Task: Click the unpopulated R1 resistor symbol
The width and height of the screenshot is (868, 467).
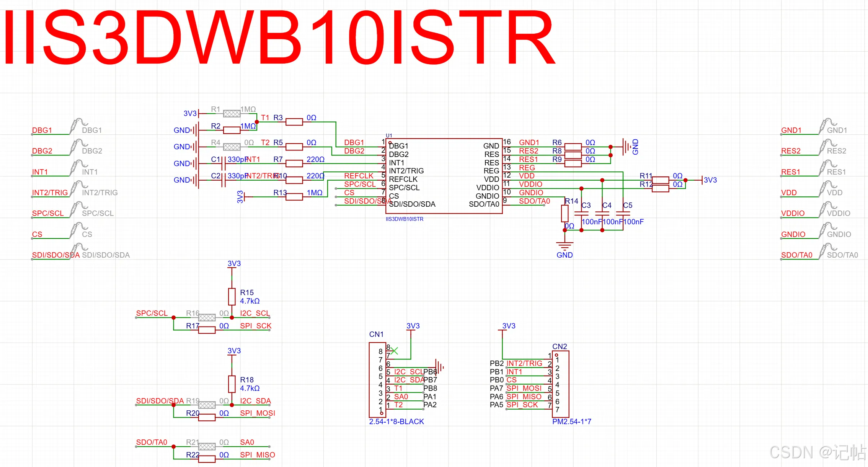Action: pos(232,113)
